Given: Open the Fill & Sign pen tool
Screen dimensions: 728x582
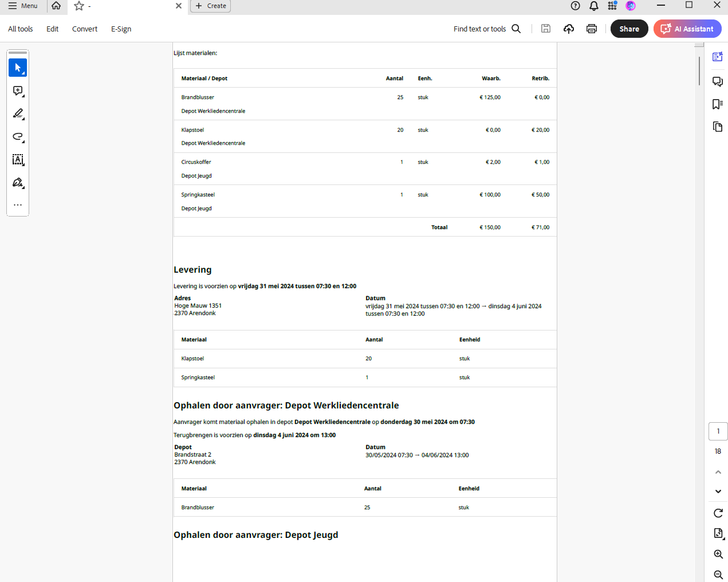Looking at the screenshot, I should pyautogui.click(x=18, y=183).
